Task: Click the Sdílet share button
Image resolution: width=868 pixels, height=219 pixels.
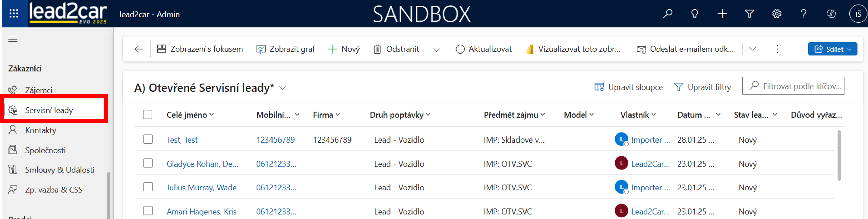Action: (x=832, y=49)
